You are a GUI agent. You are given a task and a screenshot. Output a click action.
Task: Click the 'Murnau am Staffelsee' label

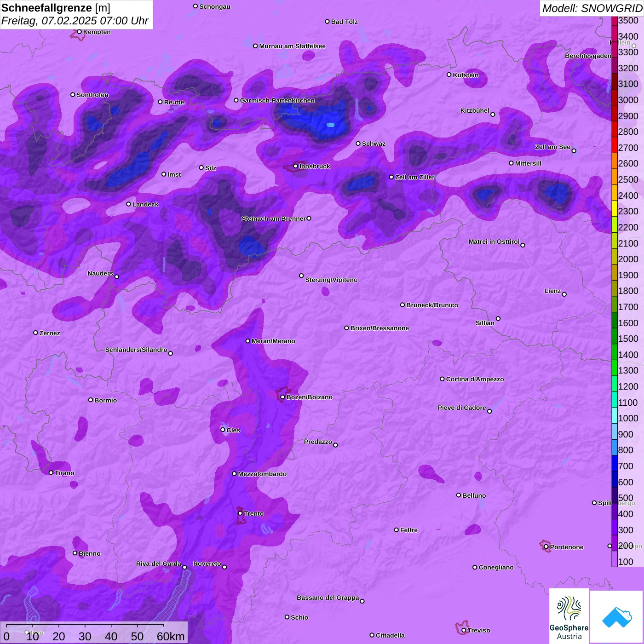click(x=292, y=46)
